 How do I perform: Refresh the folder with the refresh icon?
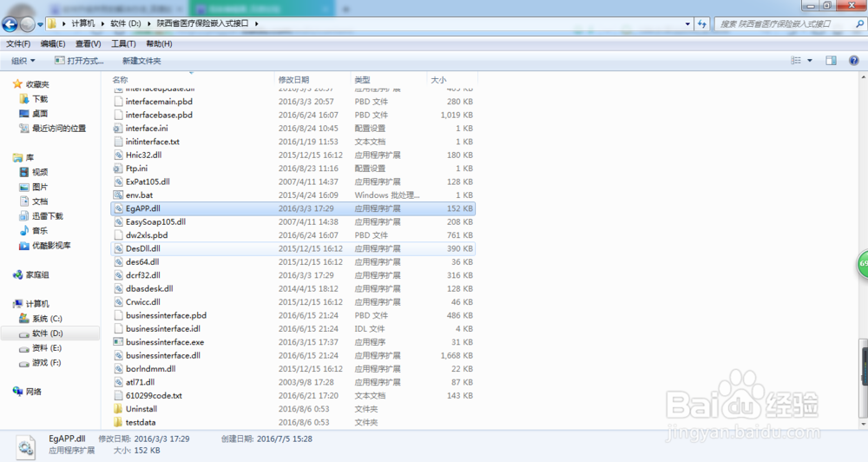tap(702, 23)
